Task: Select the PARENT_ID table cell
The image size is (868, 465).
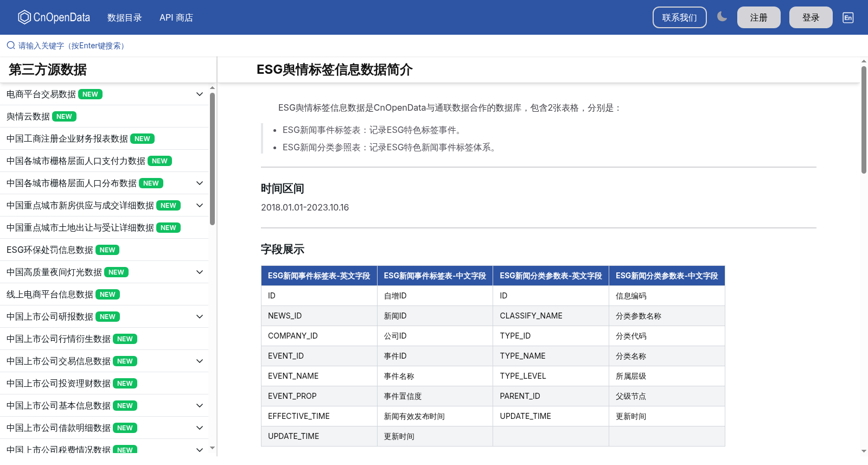Action: pos(551,396)
